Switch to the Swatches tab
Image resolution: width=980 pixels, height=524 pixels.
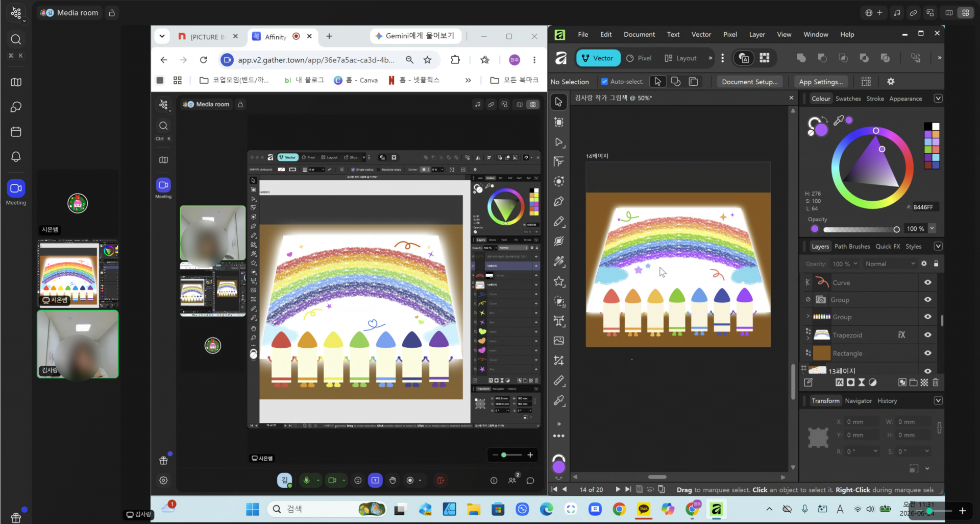848,99
